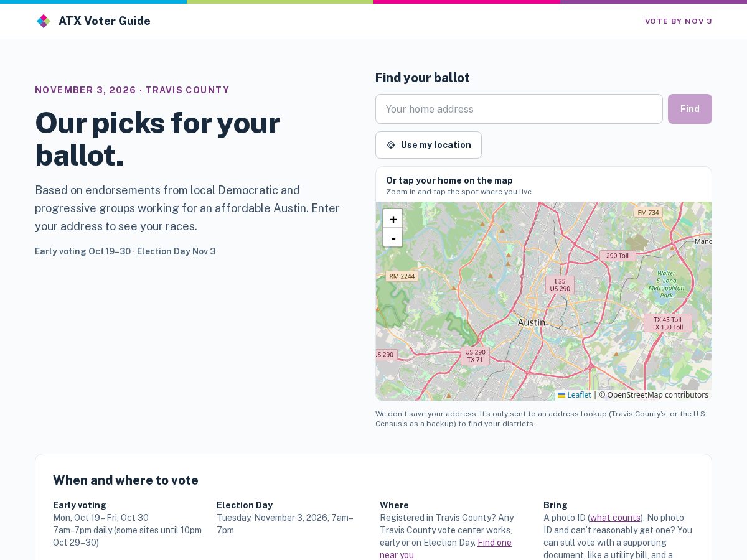Screen dimensions: 747x560
Task: Zoom out the map with minus button
Action: (393, 238)
